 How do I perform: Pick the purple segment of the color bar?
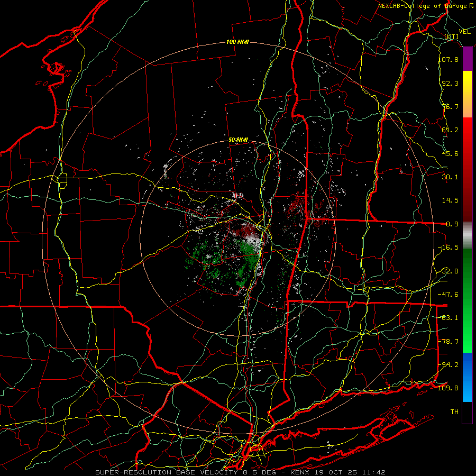coord(467,59)
